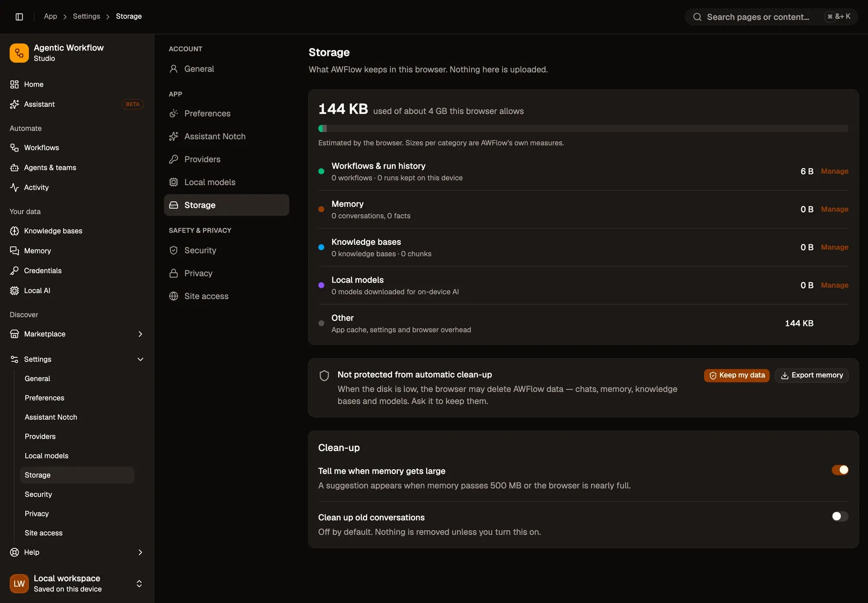Screen dimensions: 868x603
Task: Click the Credentials key icon
Action: click(14, 271)
